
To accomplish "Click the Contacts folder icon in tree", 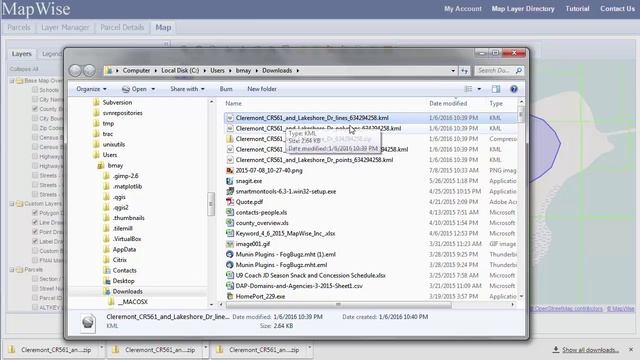I will point(107,270).
